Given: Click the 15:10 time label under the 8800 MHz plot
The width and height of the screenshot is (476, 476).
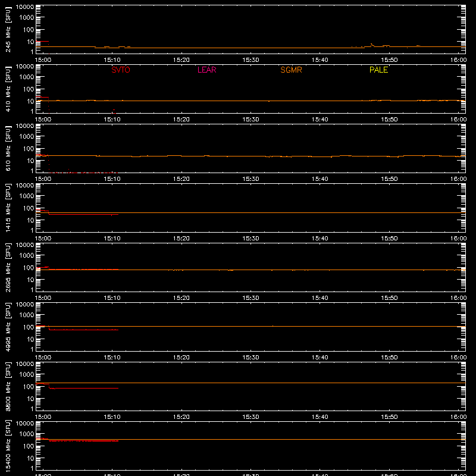Looking at the screenshot, I should tap(112, 417).
